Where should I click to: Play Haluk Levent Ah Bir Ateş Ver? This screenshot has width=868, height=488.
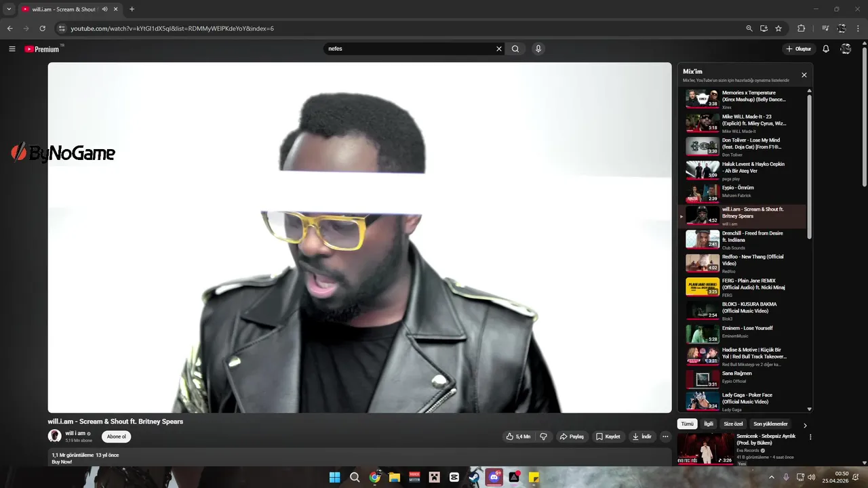tap(743, 170)
